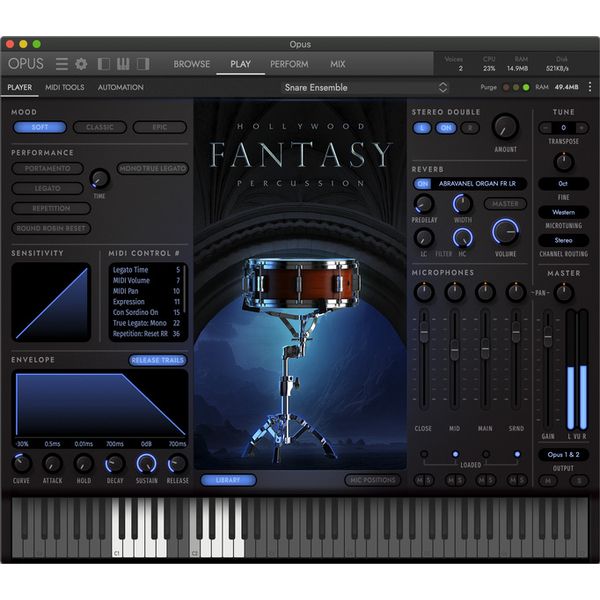Viewport: 600px width, 600px height.
Task: Select Stereo Double L channel
Action: (x=422, y=128)
